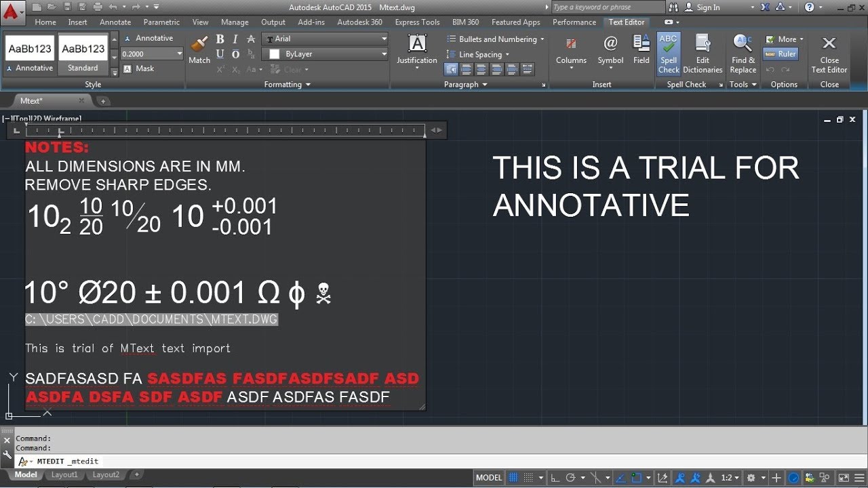
Task: Toggle the Annotative text option
Action: (149, 39)
